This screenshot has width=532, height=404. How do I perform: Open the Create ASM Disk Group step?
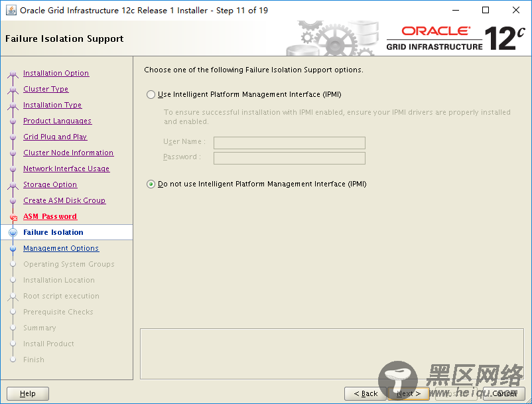(x=64, y=200)
